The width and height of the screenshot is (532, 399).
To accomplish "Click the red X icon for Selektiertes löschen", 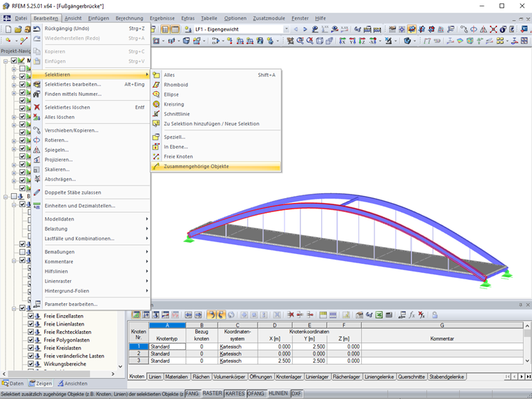I will (x=36, y=107).
